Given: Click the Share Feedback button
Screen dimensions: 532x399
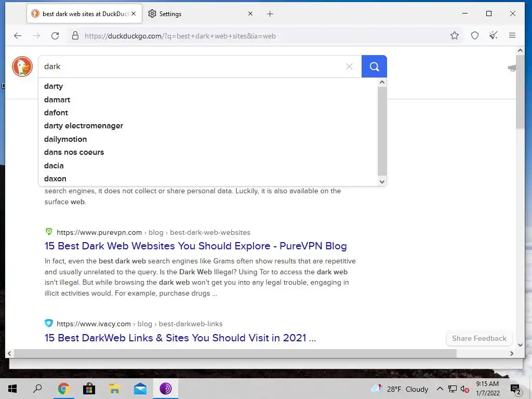Looking at the screenshot, I should click(479, 338).
